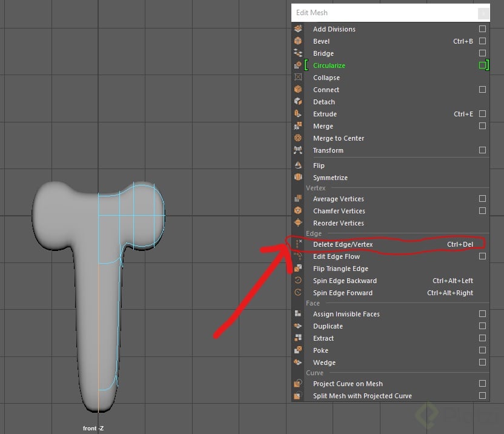Open Bevel option box

(482, 41)
